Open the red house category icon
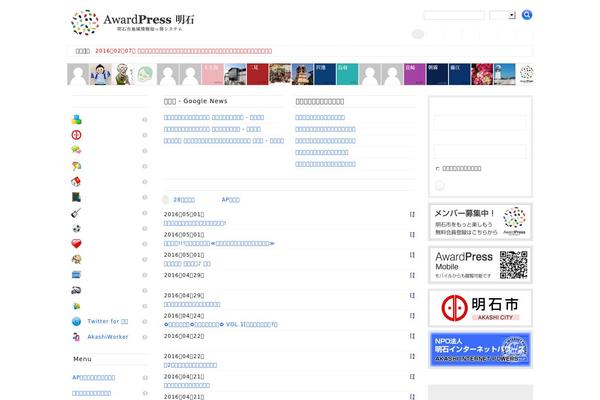The image size is (600, 400). point(77,181)
